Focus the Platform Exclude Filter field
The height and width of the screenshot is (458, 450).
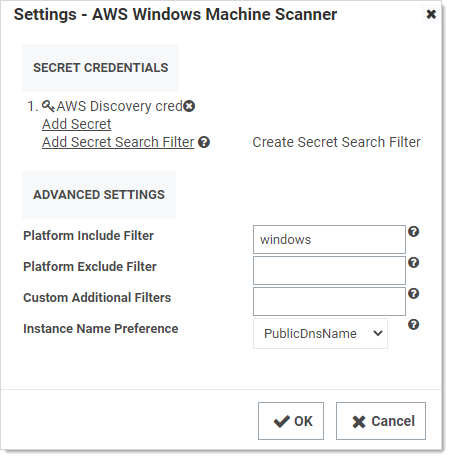(x=329, y=270)
